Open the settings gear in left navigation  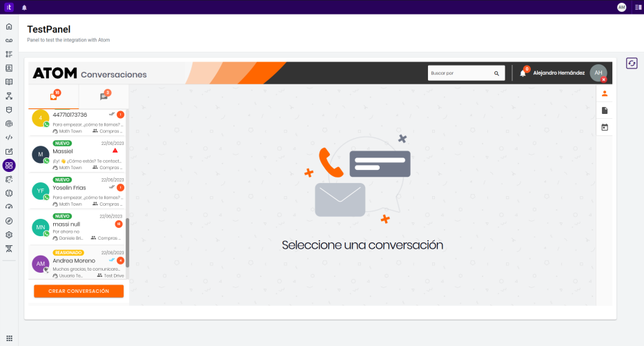coord(9,235)
